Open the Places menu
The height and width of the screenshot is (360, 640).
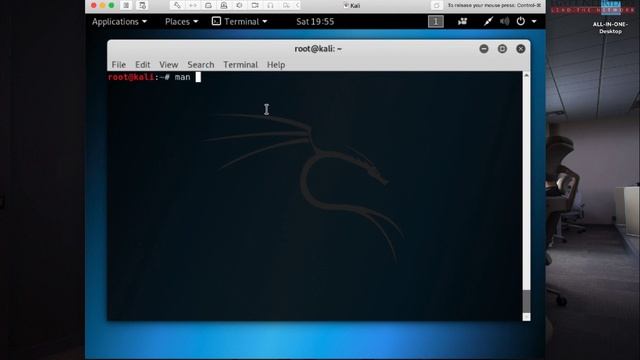tap(182, 22)
